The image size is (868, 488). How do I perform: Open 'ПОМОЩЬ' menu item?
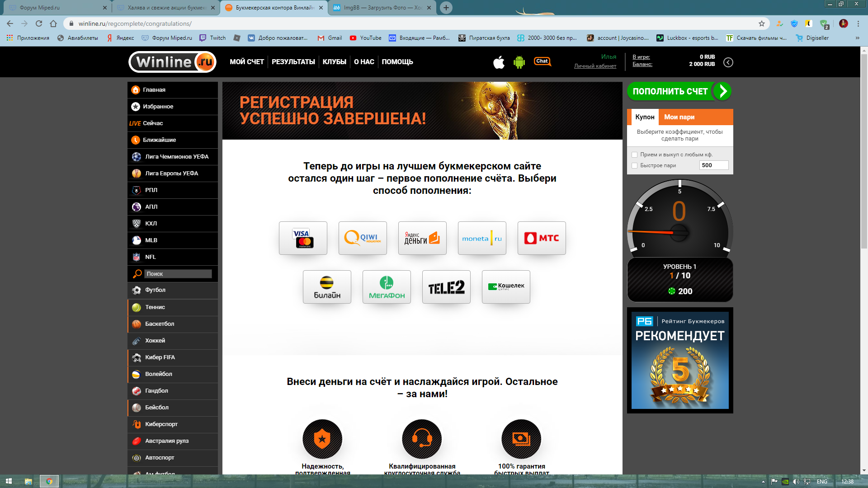[397, 62]
